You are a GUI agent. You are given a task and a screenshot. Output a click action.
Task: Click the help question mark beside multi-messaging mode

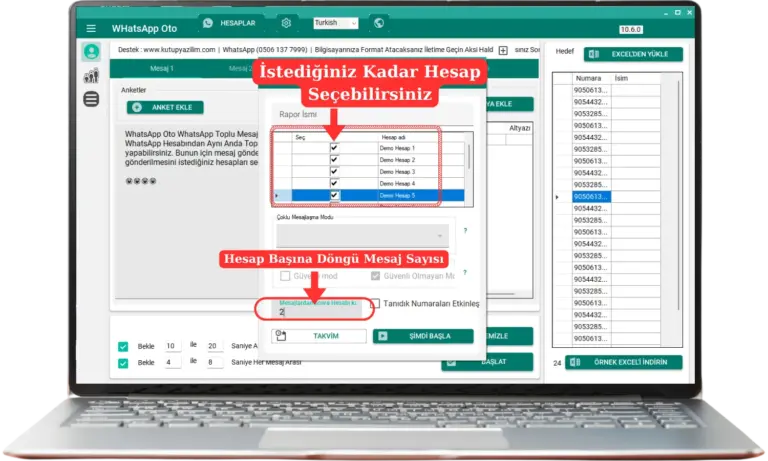pos(465,230)
